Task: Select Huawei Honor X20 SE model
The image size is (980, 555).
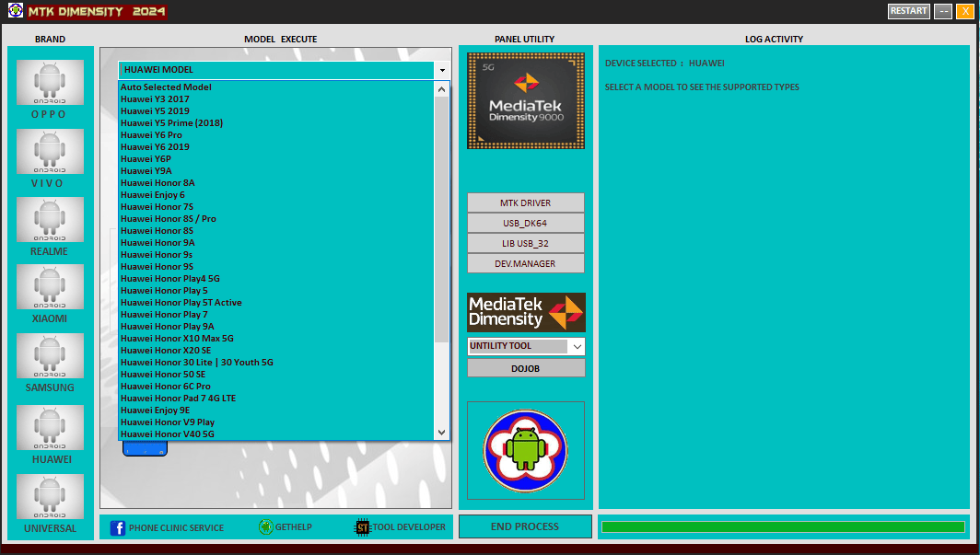Action: pos(275,351)
